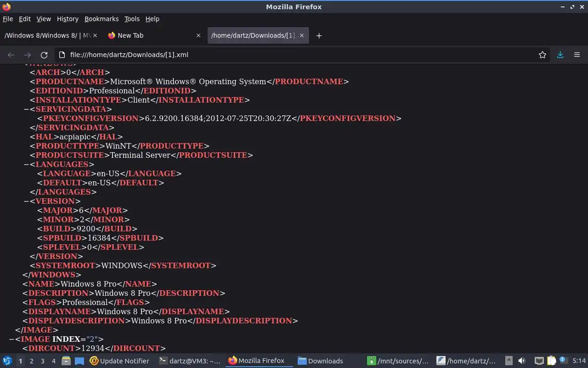Open the View menu
Image resolution: width=588 pixels, height=368 pixels.
[44, 19]
